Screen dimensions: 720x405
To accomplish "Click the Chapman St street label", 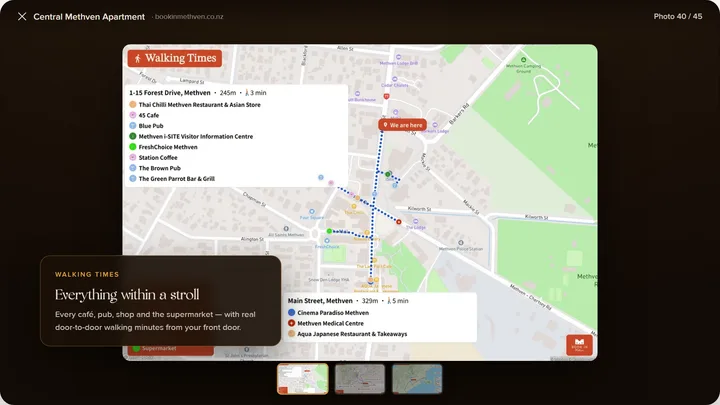I will 254,199.
